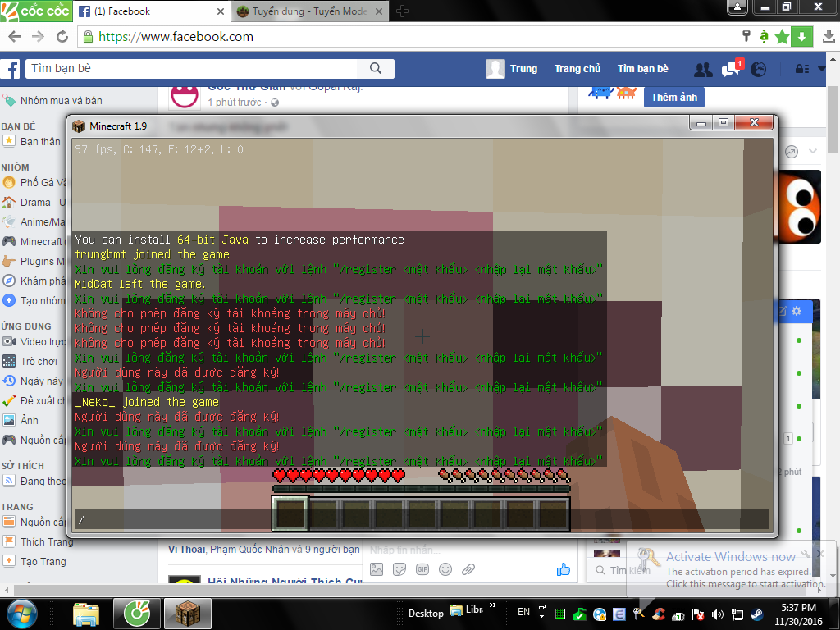Open browser downloads tray icon

point(829,36)
